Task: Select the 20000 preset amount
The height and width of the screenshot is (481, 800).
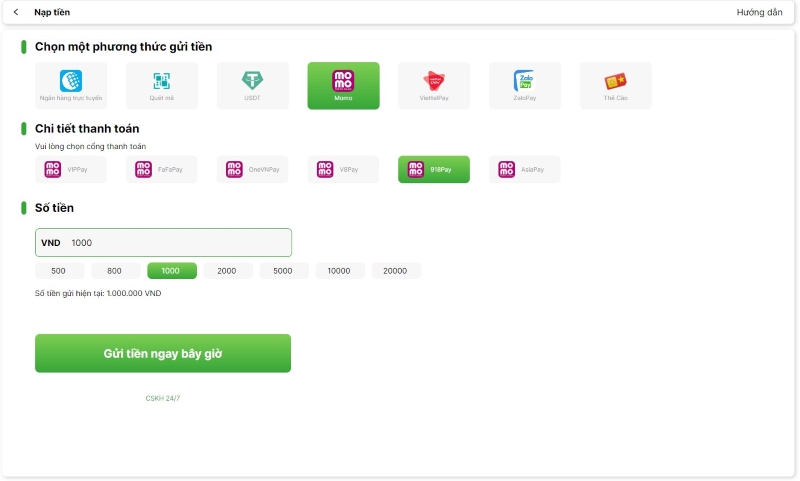Action: pos(395,271)
